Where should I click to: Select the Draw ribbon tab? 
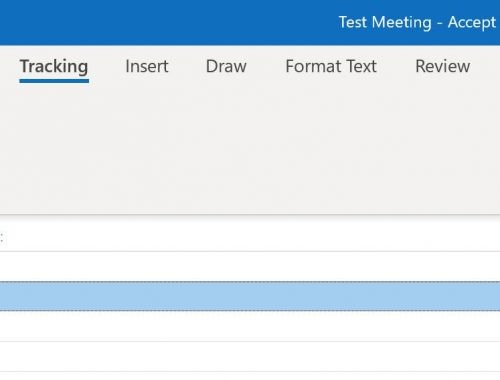click(226, 66)
